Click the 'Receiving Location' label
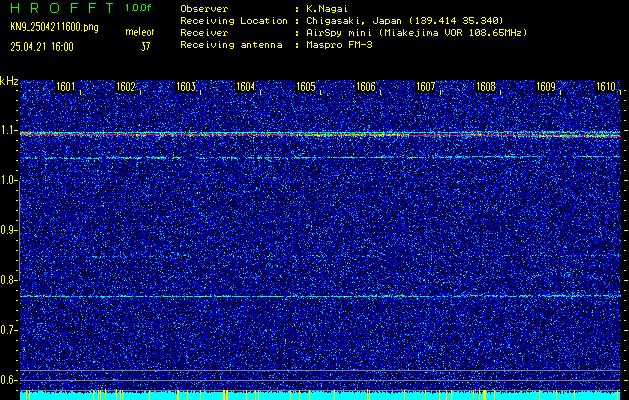Viewport: 629px width, 400px height. pyautogui.click(x=234, y=20)
